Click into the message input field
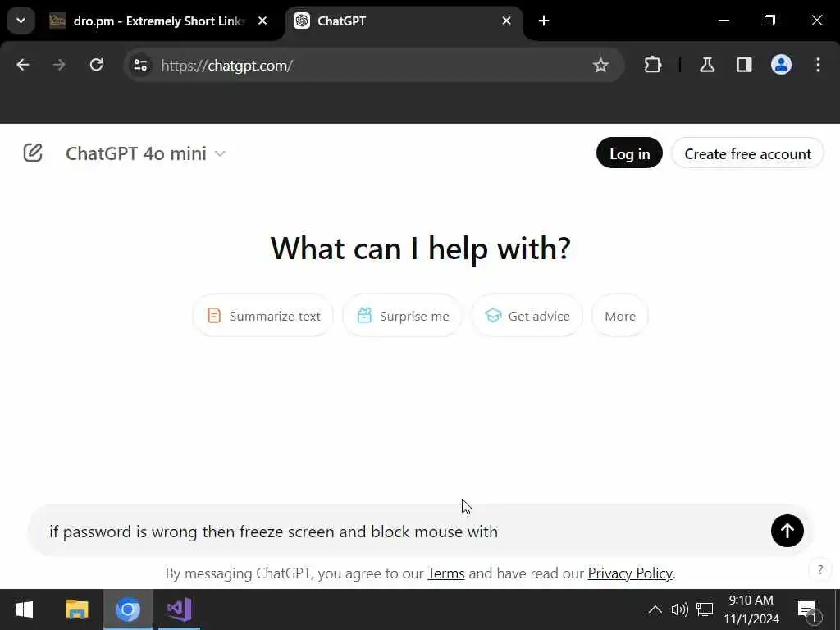Image resolution: width=840 pixels, height=630 pixels. (402, 532)
